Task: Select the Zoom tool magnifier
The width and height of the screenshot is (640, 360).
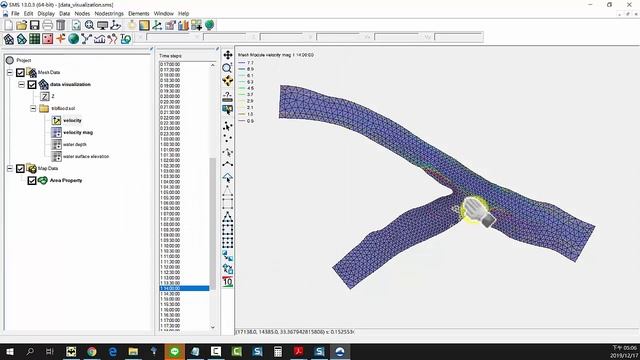Action: tap(228, 68)
